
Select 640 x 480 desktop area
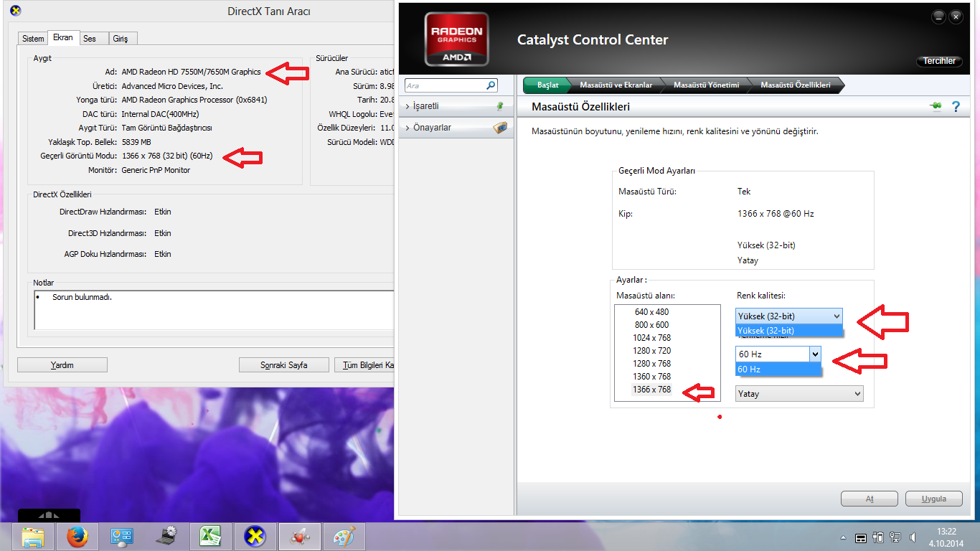pyautogui.click(x=651, y=312)
